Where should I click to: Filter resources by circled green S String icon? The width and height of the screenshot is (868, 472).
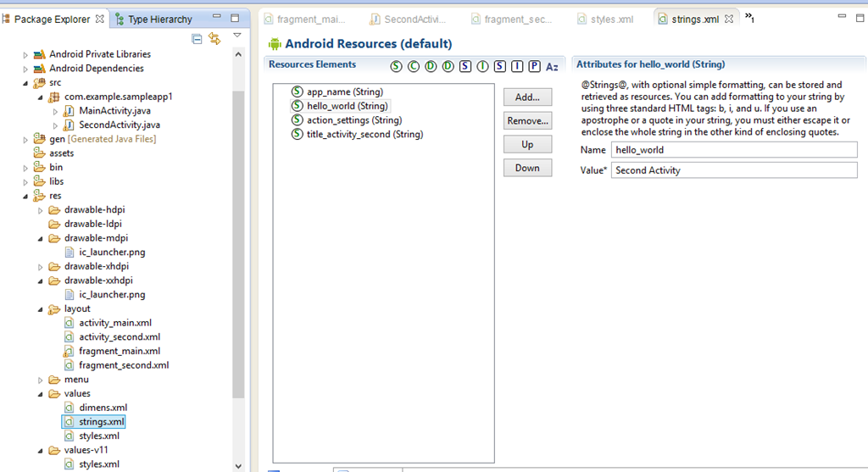(x=396, y=66)
